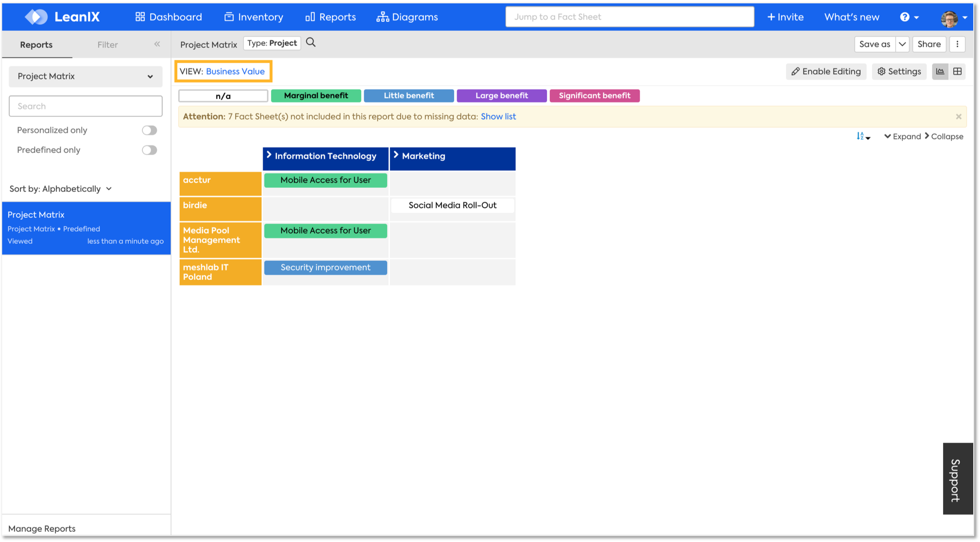Expand the Information Technology column
Screen dimensions: 980x542
point(269,155)
